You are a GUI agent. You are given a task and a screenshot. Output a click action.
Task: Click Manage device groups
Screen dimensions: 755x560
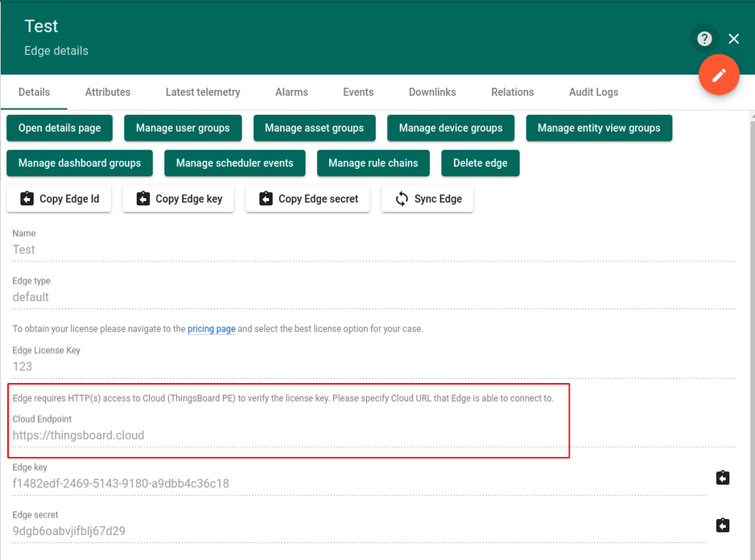450,128
